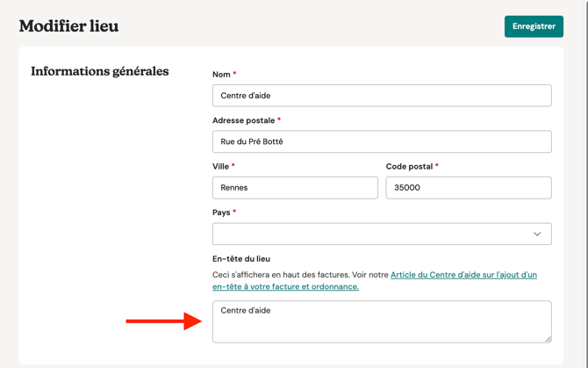Click the Nom field label
This screenshot has height=368, width=588.
coord(221,75)
